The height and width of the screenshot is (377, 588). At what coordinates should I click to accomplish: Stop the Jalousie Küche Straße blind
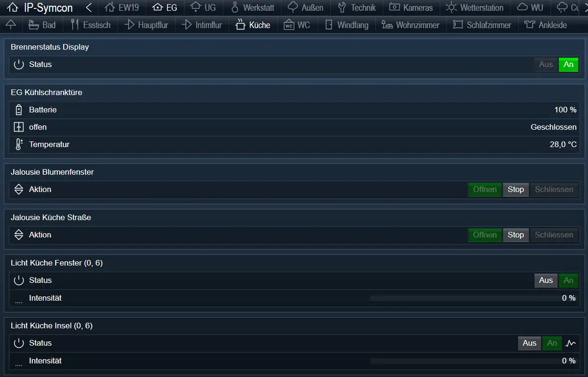pos(515,235)
